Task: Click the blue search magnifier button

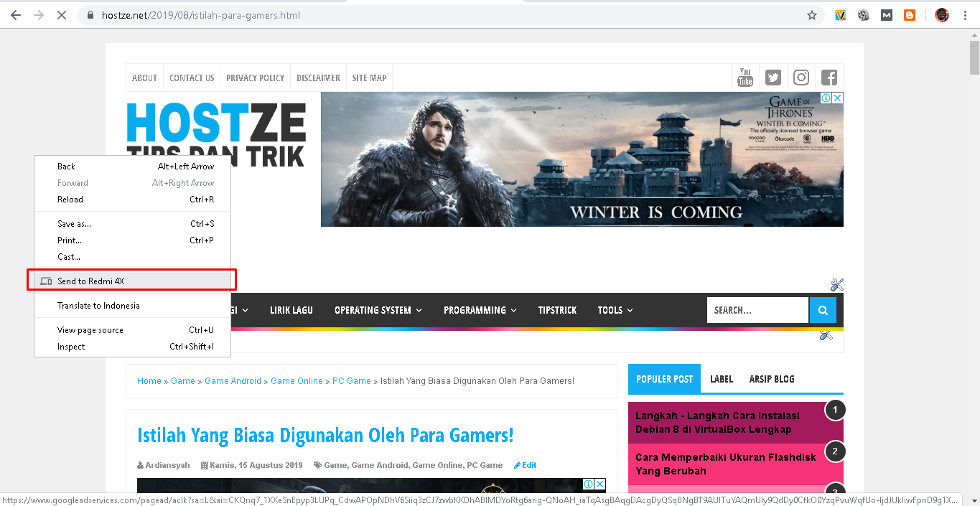Action: pyautogui.click(x=823, y=309)
